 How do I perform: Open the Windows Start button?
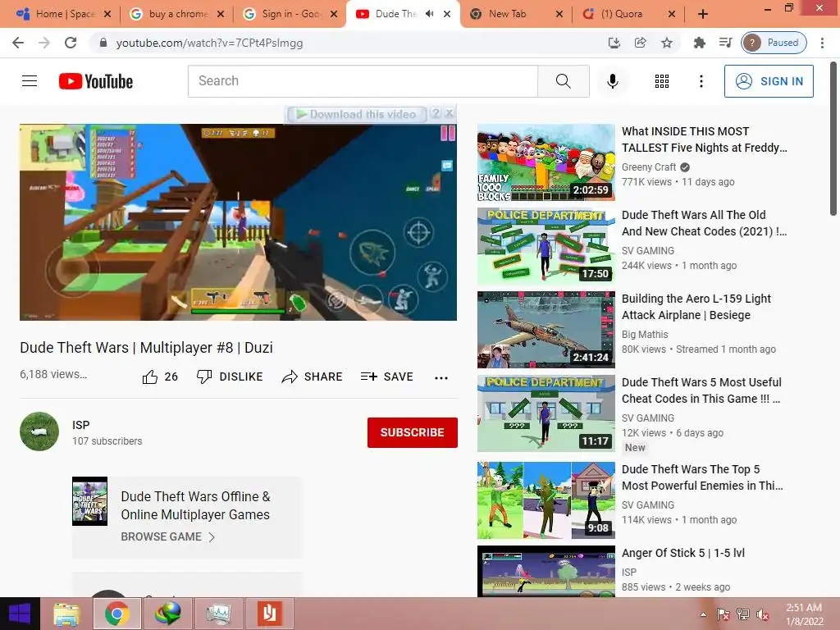20,614
